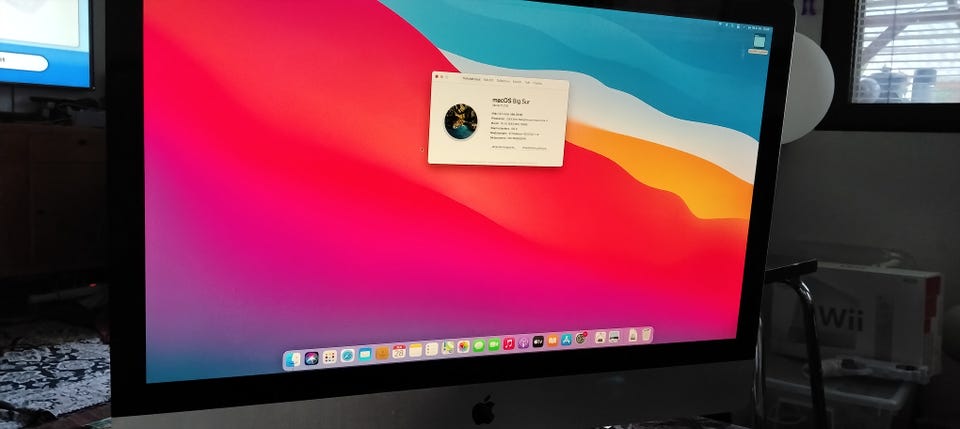
Task: Open Maps app in the Dock
Action: click(448, 348)
